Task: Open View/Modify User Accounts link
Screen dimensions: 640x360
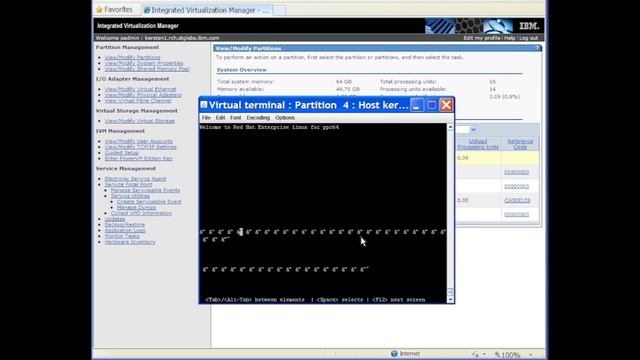Action: point(138,141)
